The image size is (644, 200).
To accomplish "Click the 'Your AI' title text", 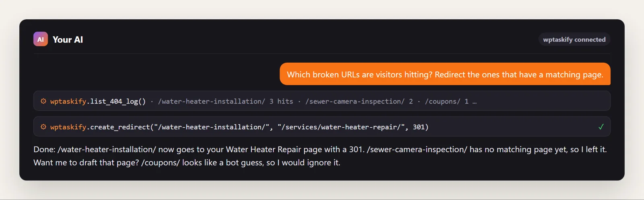I will (x=68, y=39).
